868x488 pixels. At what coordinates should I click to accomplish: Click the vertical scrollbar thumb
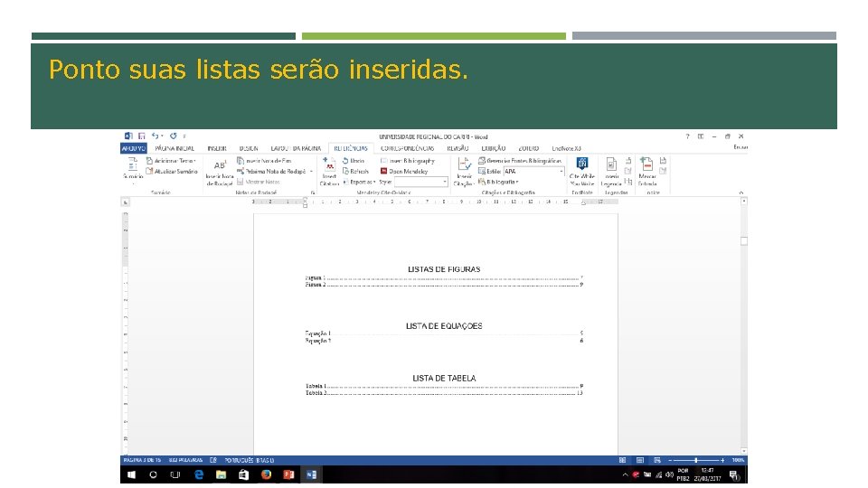coord(744,241)
